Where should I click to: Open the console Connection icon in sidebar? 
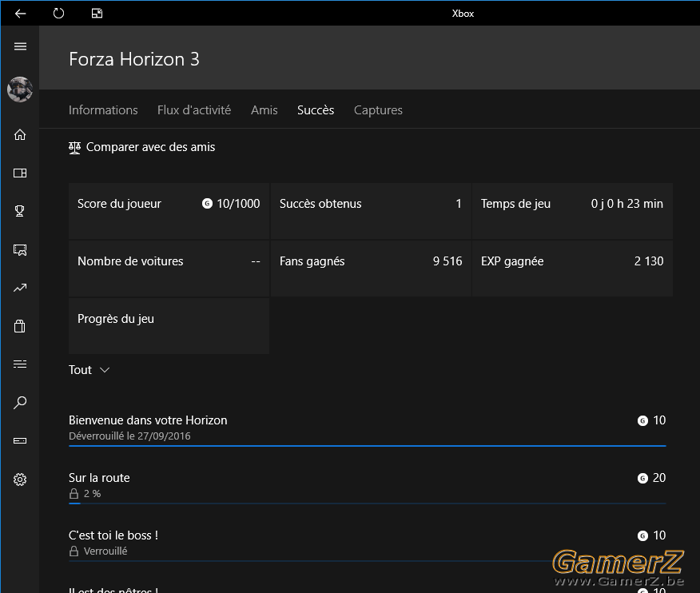click(x=20, y=440)
